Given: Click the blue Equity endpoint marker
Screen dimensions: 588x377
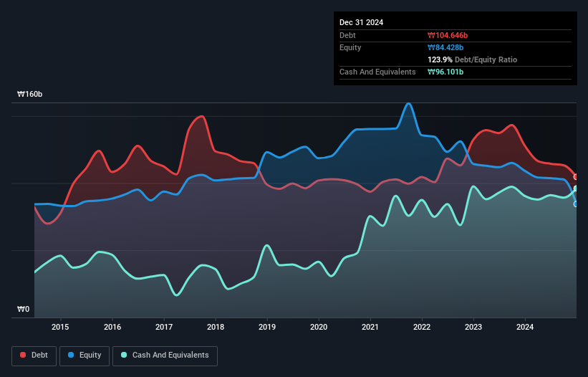Looking at the screenshot, I should (x=576, y=204).
